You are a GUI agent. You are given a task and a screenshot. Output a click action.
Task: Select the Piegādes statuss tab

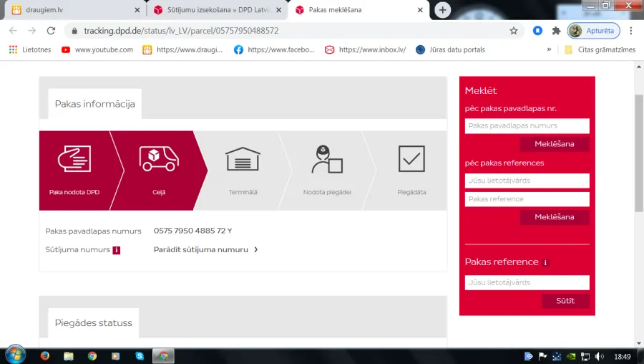(94, 323)
